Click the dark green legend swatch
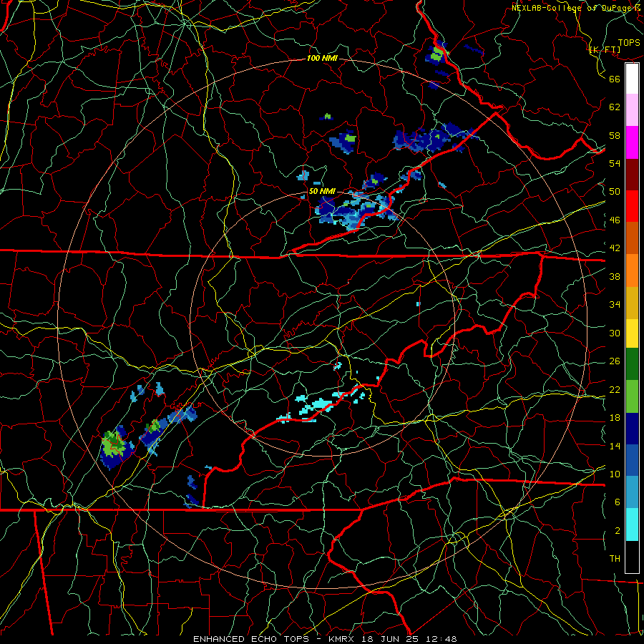Viewport: 644px width, 644px height. pos(632,364)
